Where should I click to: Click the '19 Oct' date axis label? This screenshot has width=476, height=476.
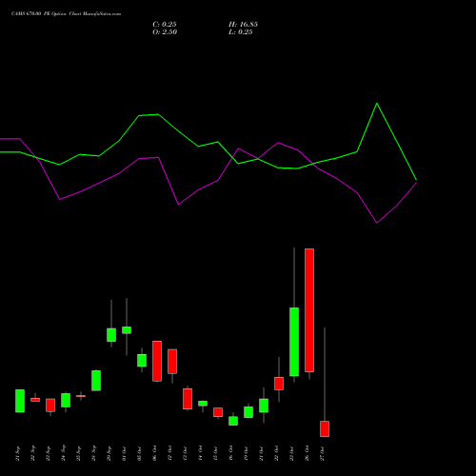[x=247, y=453]
